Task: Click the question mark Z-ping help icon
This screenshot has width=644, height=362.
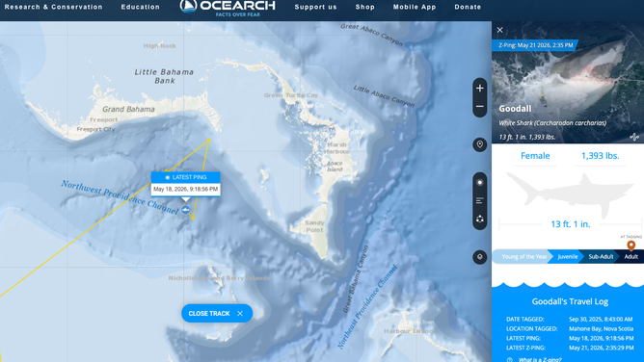Action: pos(510,359)
